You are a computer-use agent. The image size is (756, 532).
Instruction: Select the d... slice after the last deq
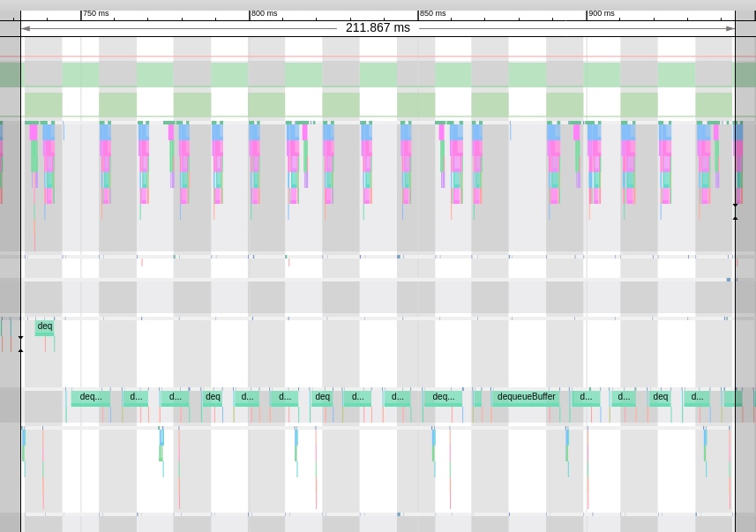point(697,397)
